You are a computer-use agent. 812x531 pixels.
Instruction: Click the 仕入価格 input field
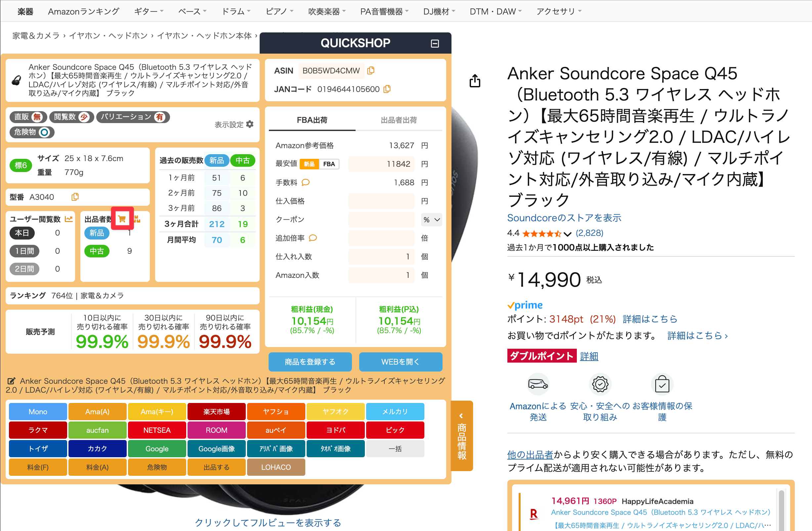click(x=381, y=201)
